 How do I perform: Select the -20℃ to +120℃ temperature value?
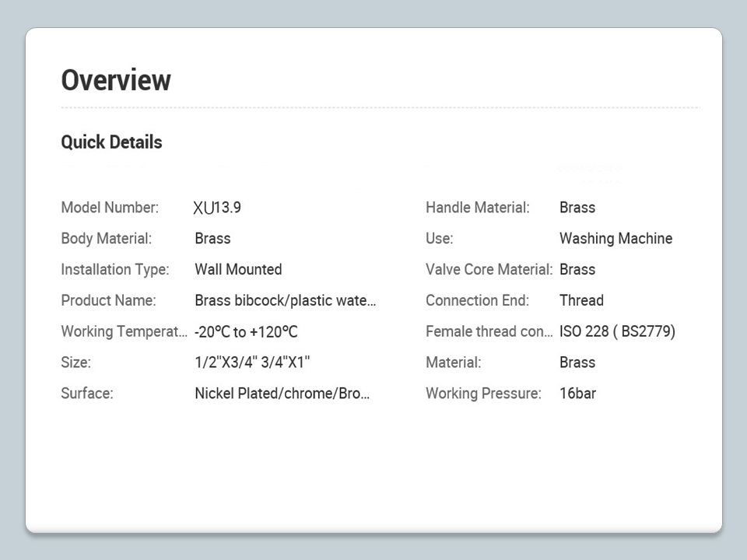[246, 332]
